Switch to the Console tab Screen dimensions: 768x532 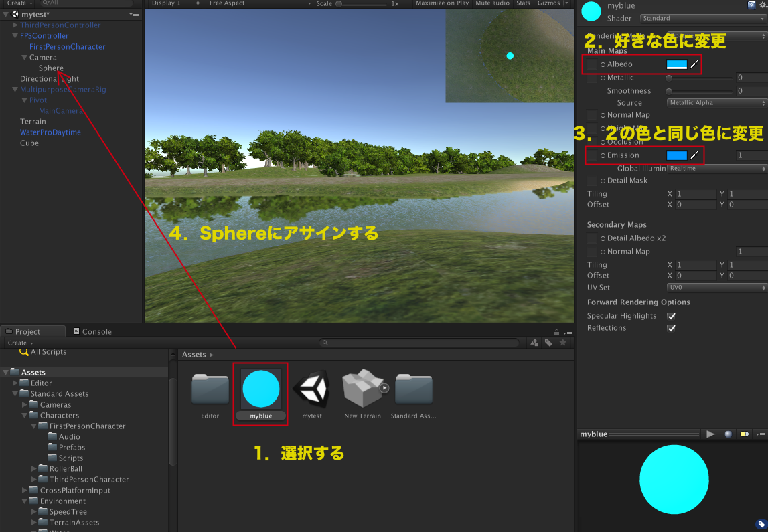pyautogui.click(x=92, y=331)
